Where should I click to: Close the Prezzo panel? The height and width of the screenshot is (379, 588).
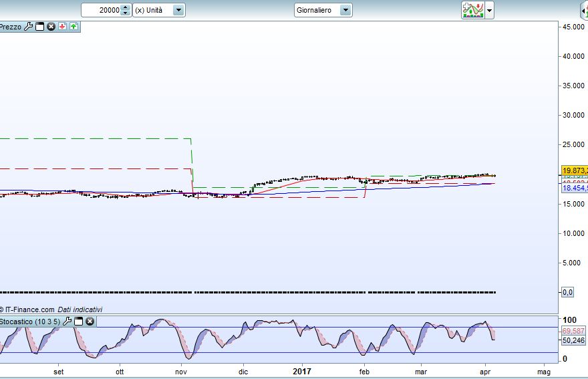(51, 27)
